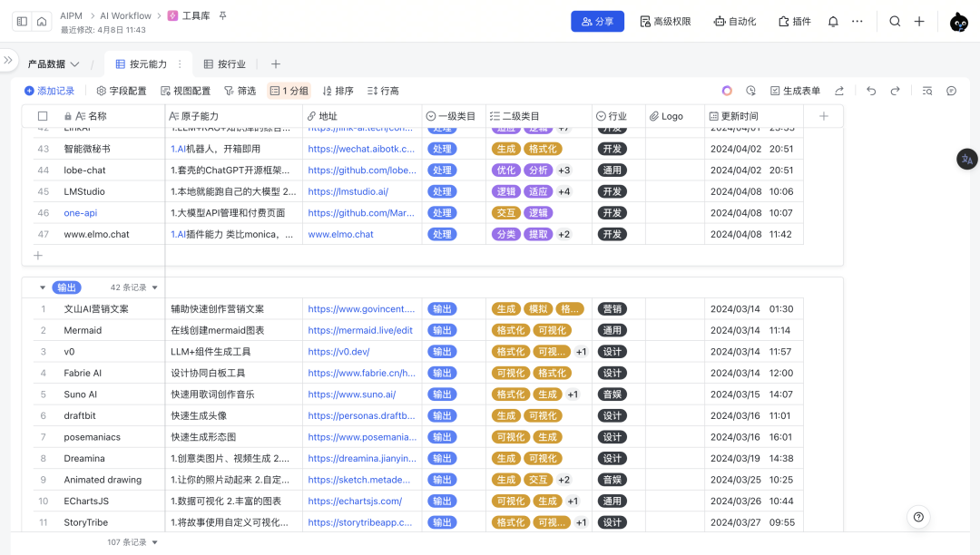Add a new field with the header plus
The height and width of the screenshot is (555, 980).
[x=823, y=116]
